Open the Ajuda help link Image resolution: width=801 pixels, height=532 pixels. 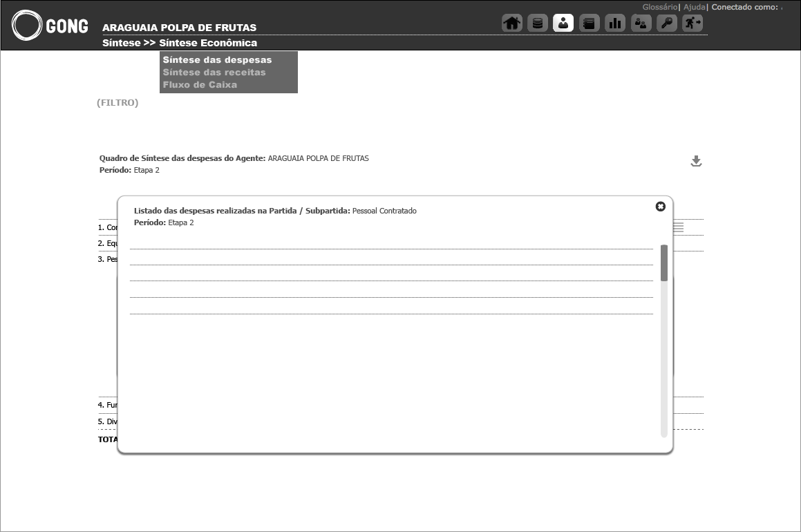click(694, 7)
